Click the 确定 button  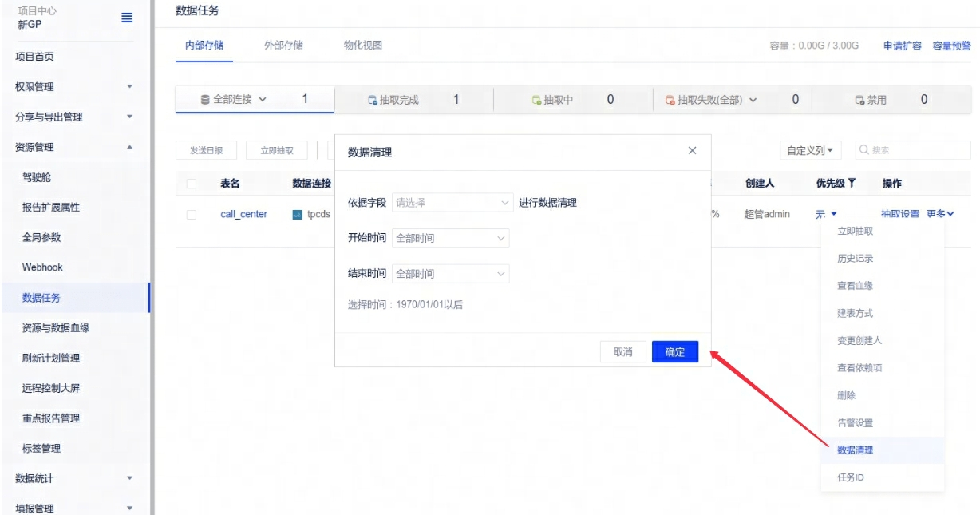pyautogui.click(x=674, y=352)
